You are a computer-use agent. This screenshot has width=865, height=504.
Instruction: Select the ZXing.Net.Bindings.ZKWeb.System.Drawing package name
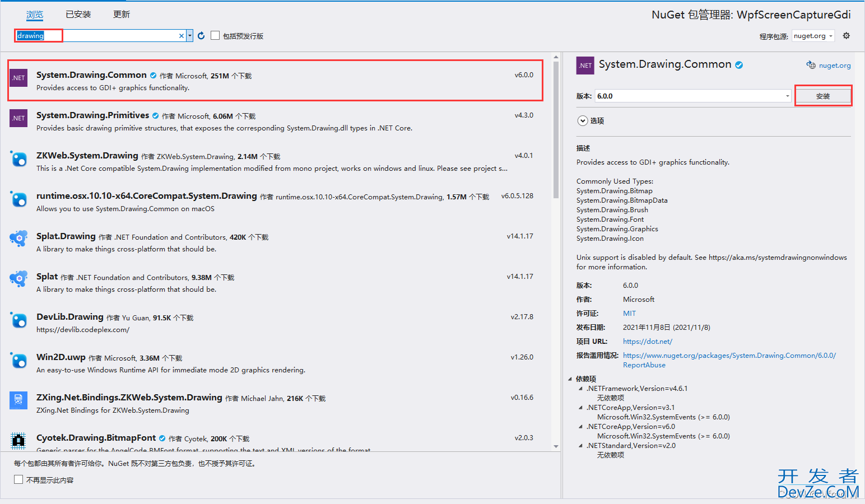coord(129,398)
